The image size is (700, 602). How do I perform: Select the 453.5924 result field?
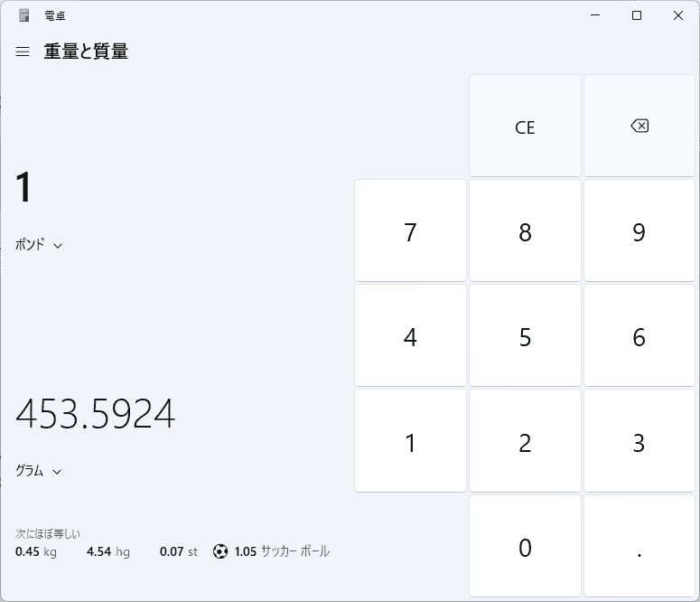(96, 414)
